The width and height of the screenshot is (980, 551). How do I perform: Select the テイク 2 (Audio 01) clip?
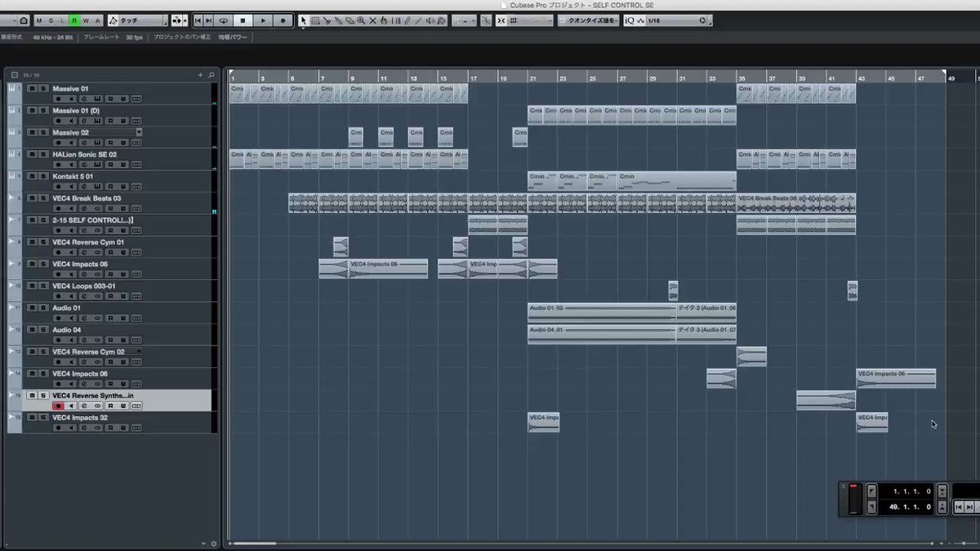click(x=706, y=312)
